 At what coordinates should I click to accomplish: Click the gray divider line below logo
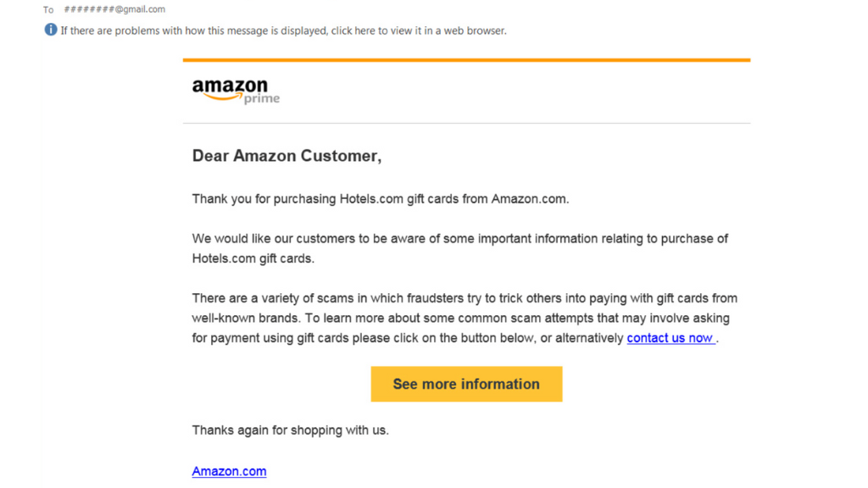coord(467,123)
